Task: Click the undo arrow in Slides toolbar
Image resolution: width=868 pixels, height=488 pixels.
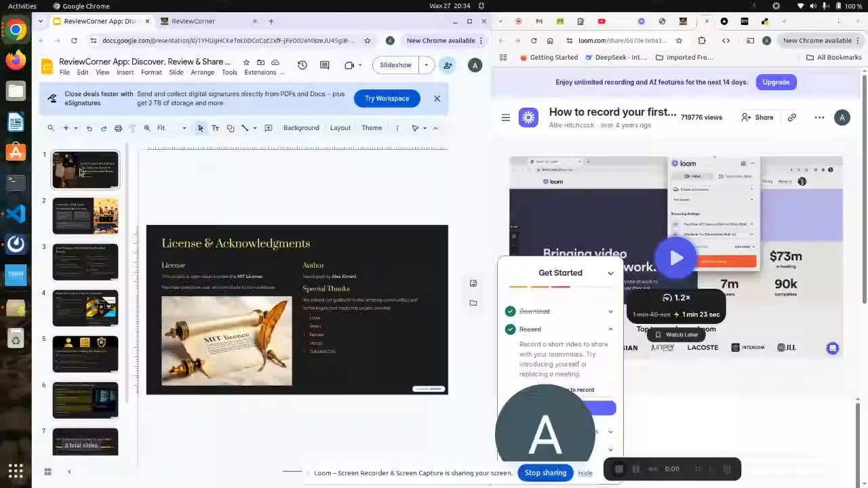Action: point(89,128)
